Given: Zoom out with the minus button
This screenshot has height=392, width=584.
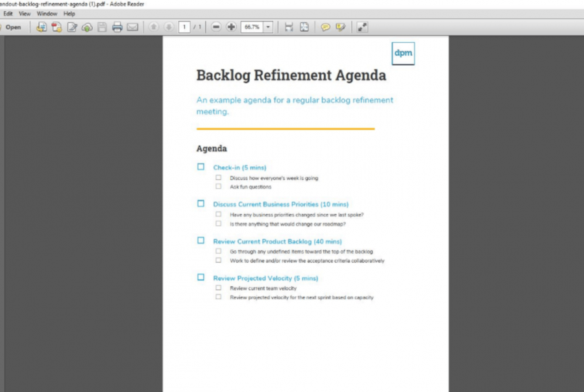Looking at the screenshot, I should pyautogui.click(x=216, y=27).
